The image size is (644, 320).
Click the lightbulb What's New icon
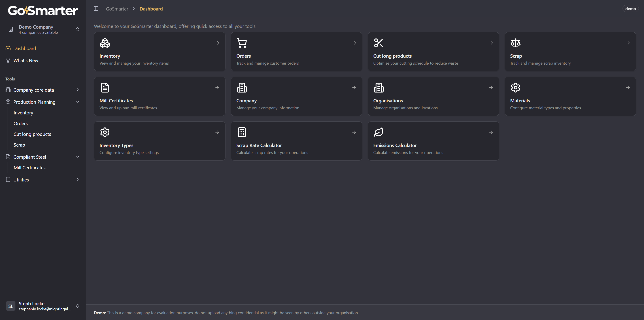coord(8,60)
